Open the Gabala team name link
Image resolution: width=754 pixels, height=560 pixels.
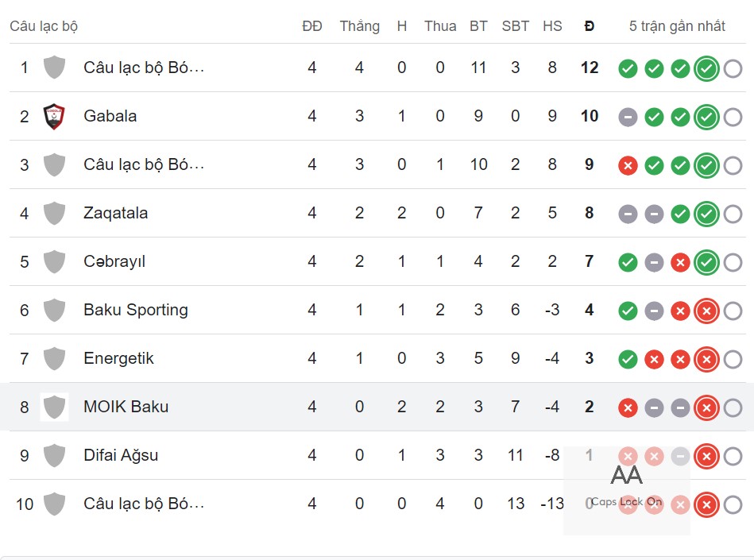point(110,116)
